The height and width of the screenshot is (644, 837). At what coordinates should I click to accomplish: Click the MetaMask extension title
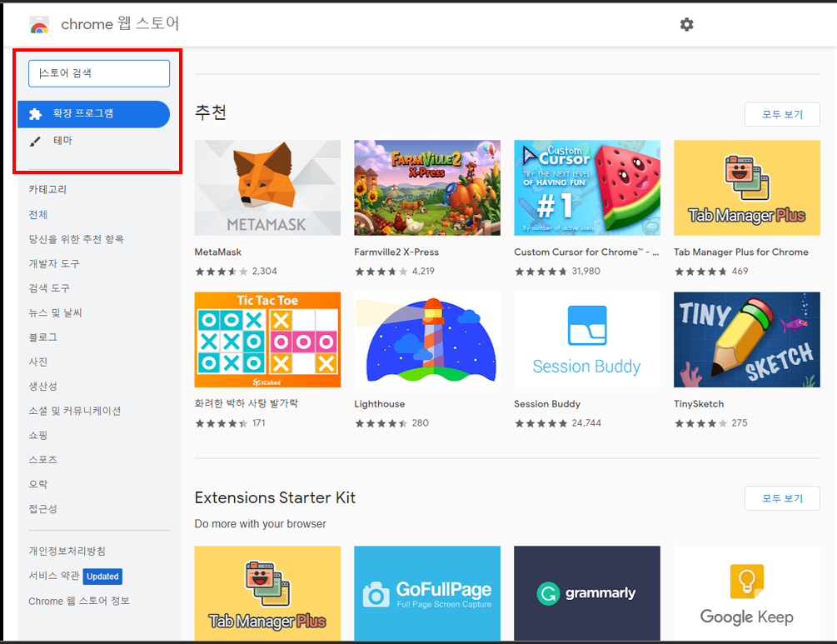pos(218,252)
